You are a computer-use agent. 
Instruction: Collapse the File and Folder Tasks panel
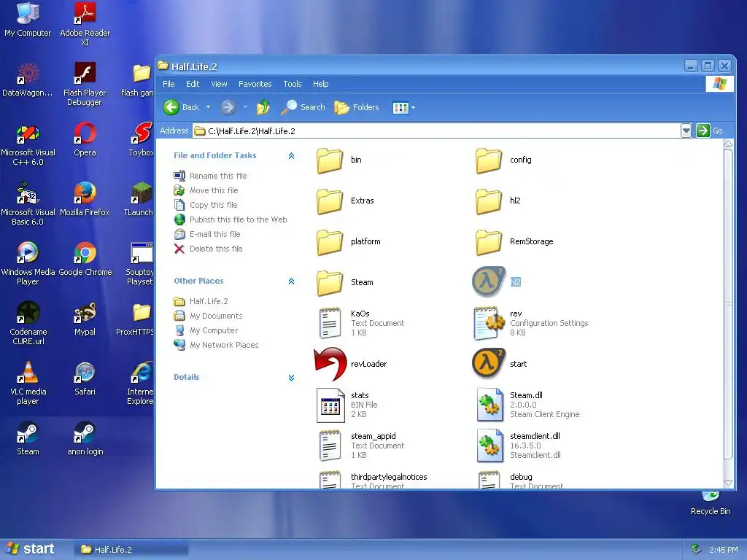click(x=291, y=156)
